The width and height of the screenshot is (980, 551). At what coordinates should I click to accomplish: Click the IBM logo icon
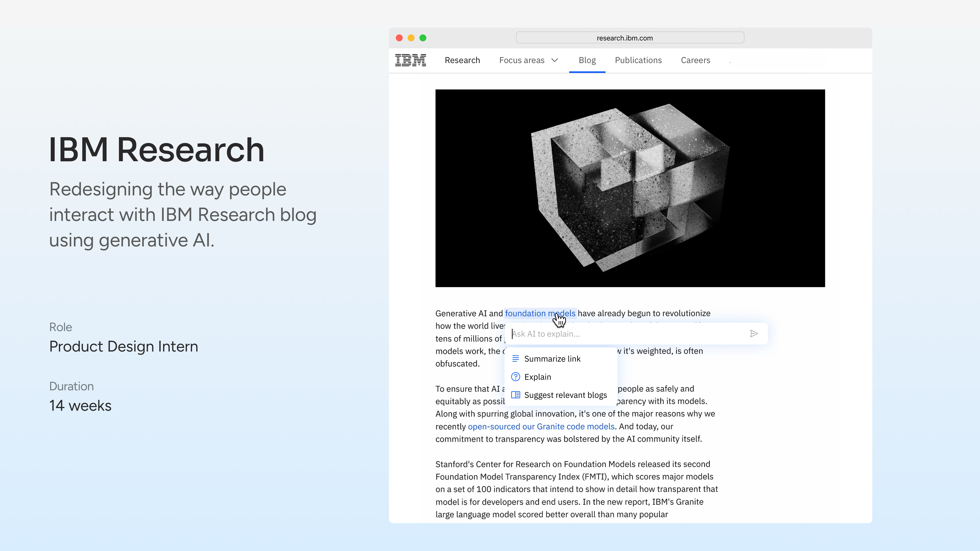tap(411, 60)
